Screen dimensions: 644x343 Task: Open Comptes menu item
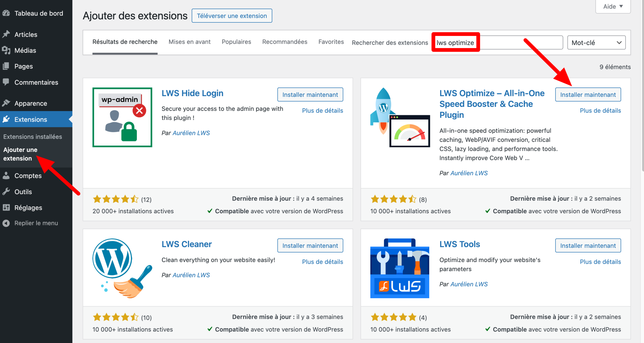coord(36,176)
